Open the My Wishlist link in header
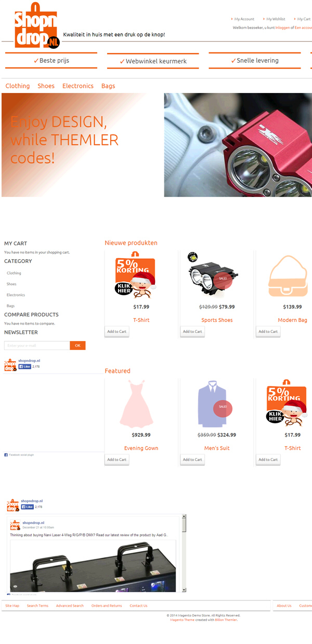 pyautogui.click(x=276, y=19)
